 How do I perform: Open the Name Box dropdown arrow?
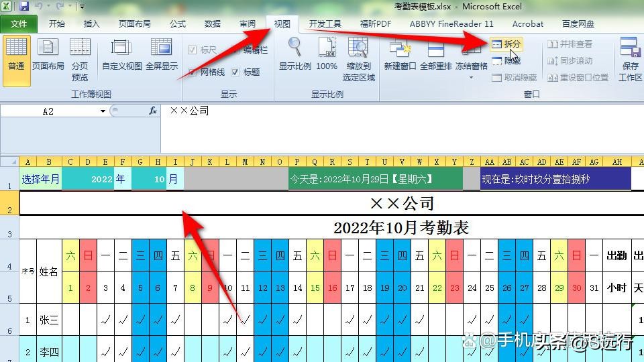tap(103, 111)
